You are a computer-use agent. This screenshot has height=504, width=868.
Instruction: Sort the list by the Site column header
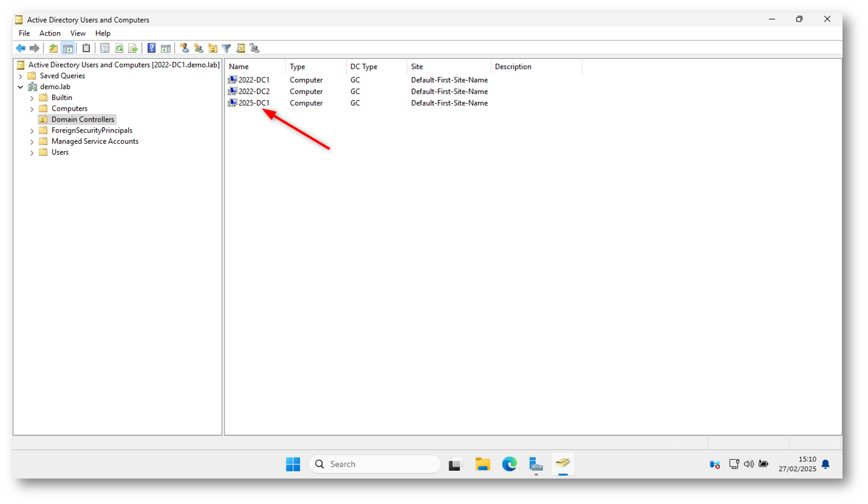pos(449,67)
